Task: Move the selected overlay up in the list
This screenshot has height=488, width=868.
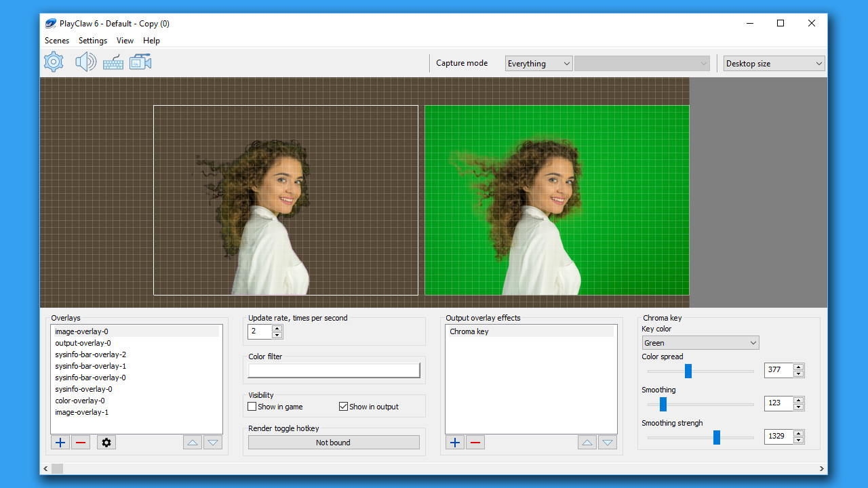Action: pyautogui.click(x=192, y=442)
